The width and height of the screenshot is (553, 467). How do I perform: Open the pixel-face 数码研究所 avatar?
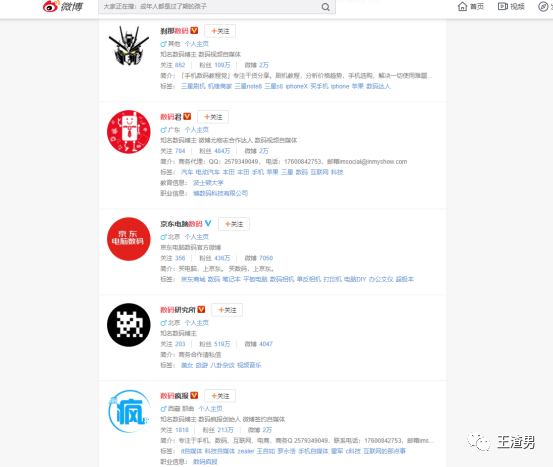pyautogui.click(x=129, y=325)
